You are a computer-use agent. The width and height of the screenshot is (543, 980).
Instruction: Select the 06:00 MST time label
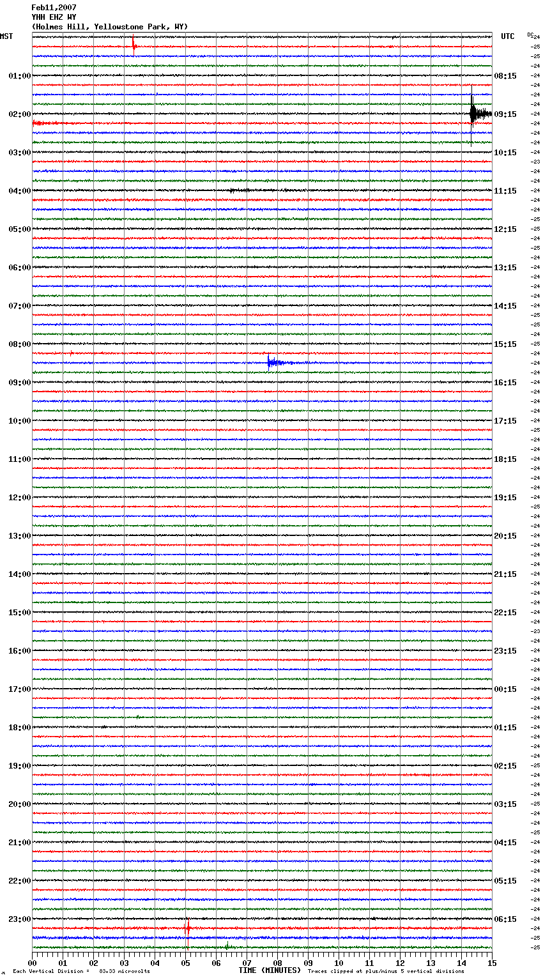click(x=19, y=268)
